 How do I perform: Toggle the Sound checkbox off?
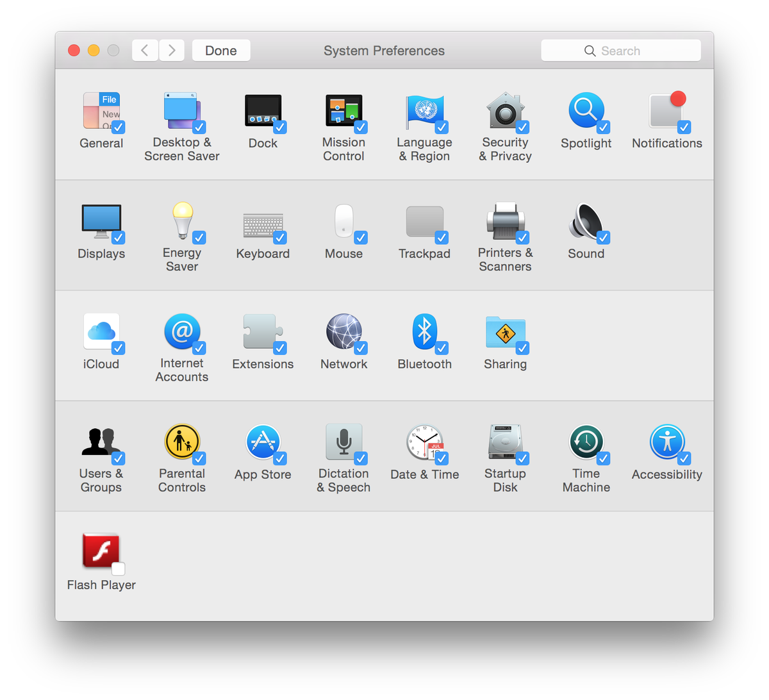[604, 238]
